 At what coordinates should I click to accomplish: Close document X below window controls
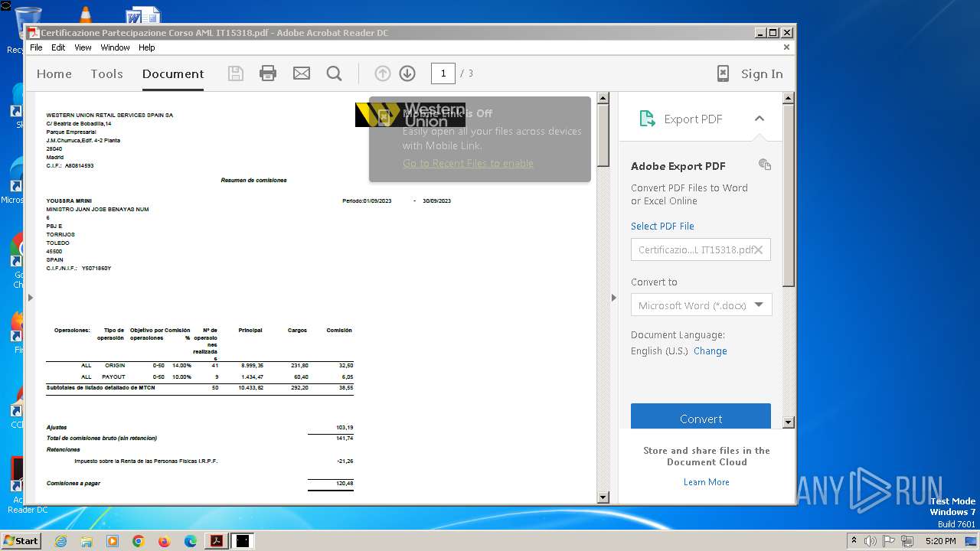[x=786, y=47]
